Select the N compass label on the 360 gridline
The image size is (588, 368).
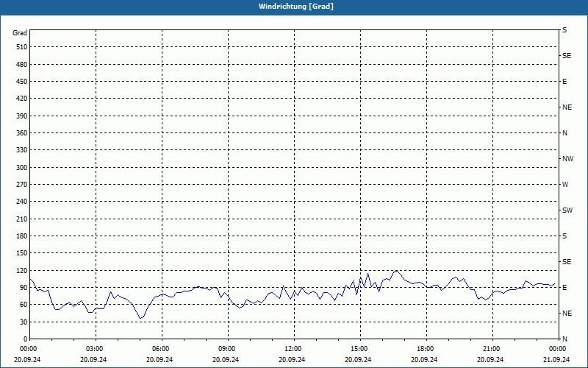pos(564,133)
